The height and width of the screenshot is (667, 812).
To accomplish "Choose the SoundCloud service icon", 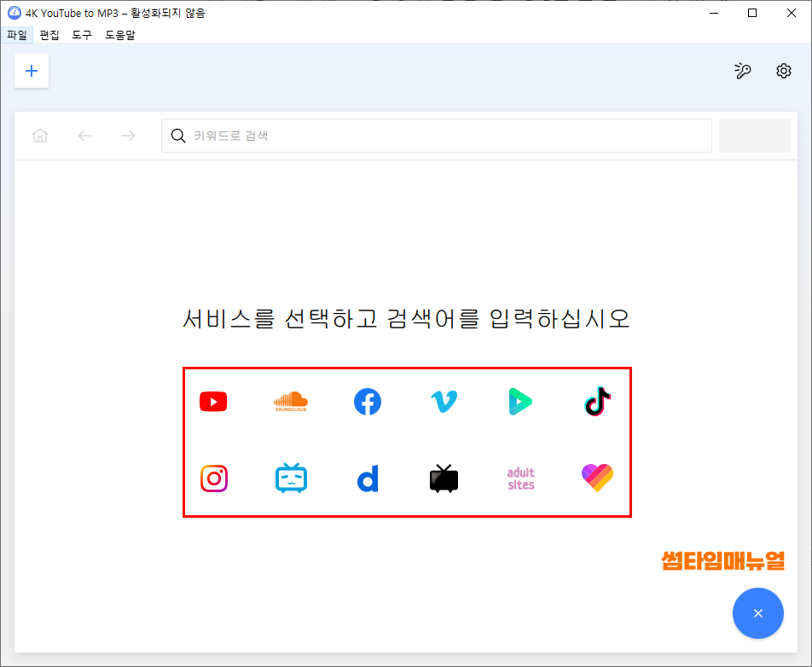I will point(291,402).
